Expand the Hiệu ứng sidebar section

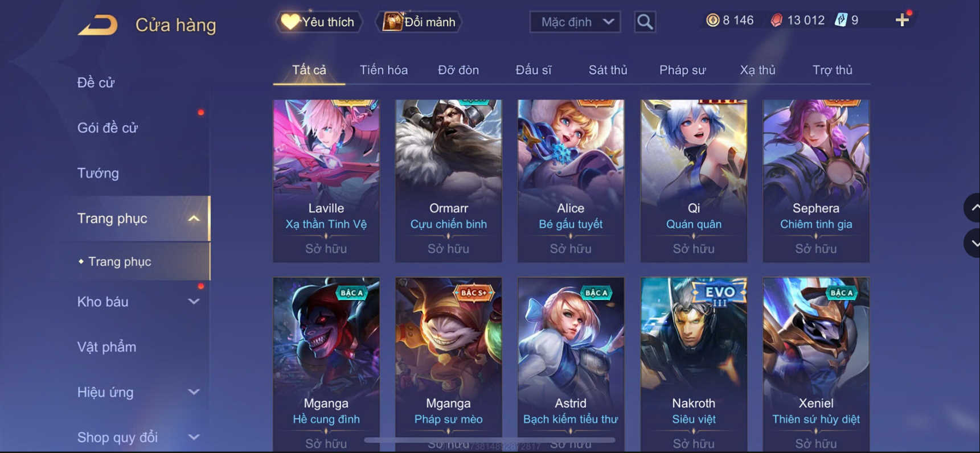pyautogui.click(x=194, y=392)
